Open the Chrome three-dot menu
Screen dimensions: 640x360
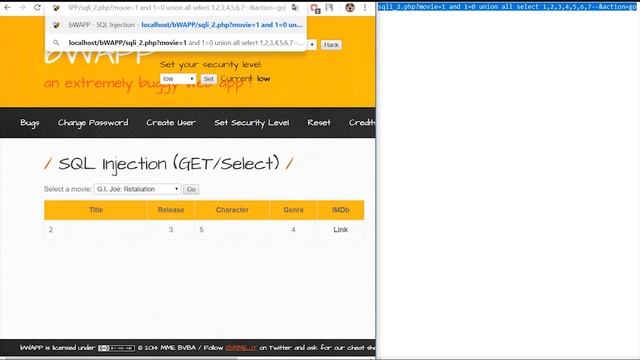pos(365,7)
